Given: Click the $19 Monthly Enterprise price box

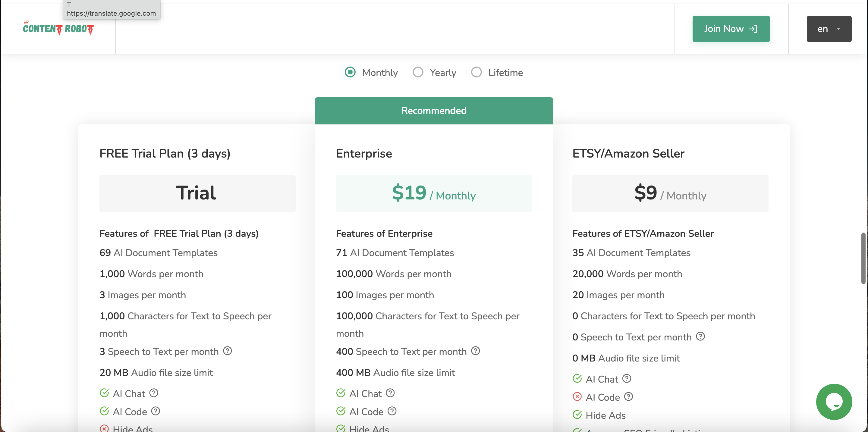Looking at the screenshot, I should [434, 194].
